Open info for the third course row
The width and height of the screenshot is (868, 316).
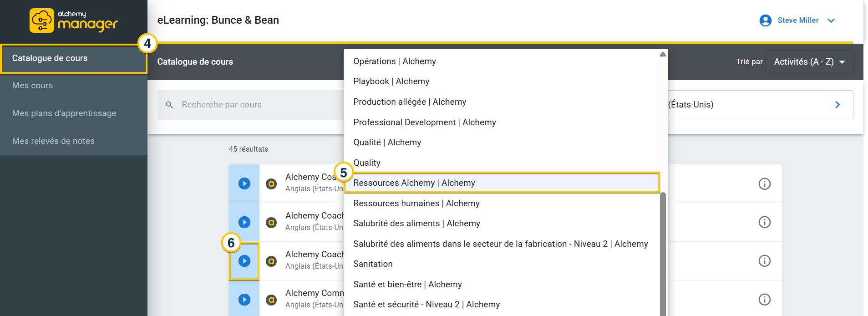pos(764,261)
